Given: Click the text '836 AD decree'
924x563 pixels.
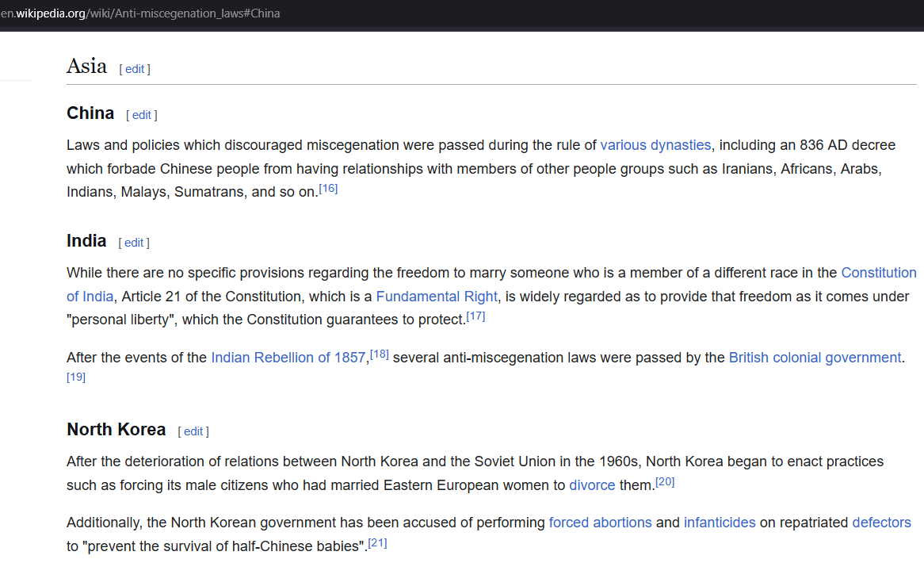Looking at the screenshot, I should [847, 145].
